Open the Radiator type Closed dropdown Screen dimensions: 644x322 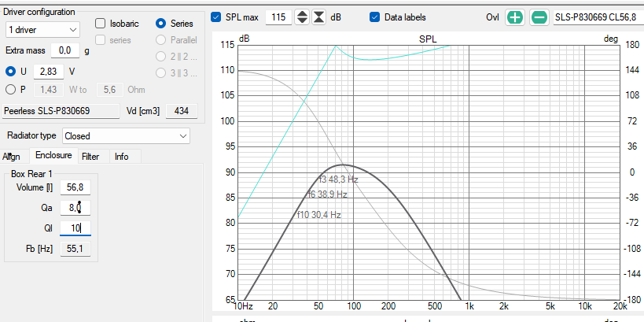point(126,135)
